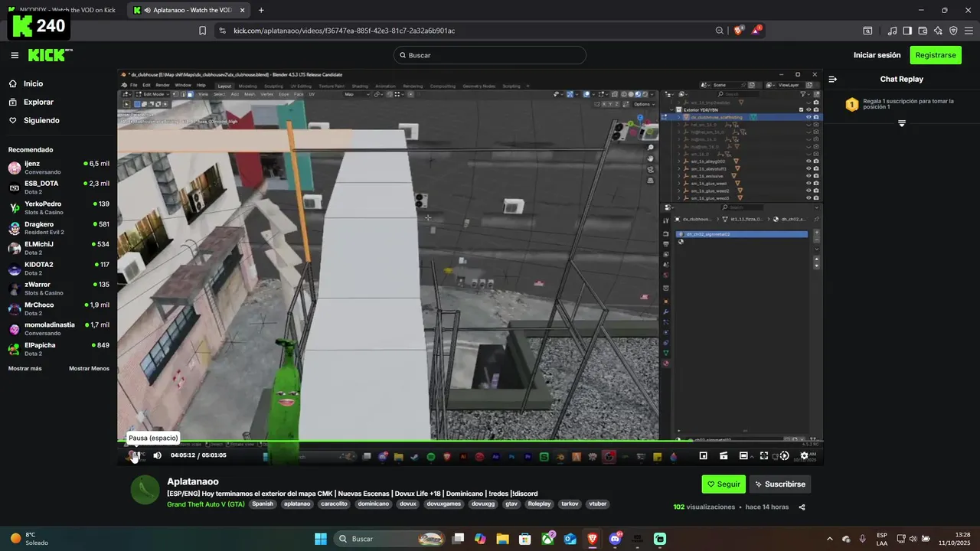
Task: Open recommended channel ESB_DOTA
Action: 58,187
